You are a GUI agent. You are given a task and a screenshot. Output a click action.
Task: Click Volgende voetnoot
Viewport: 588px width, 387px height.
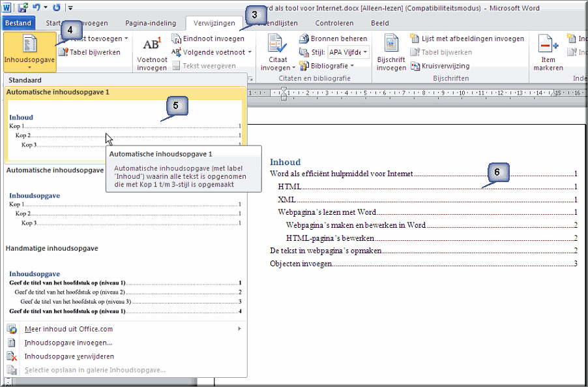click(208, 52)
